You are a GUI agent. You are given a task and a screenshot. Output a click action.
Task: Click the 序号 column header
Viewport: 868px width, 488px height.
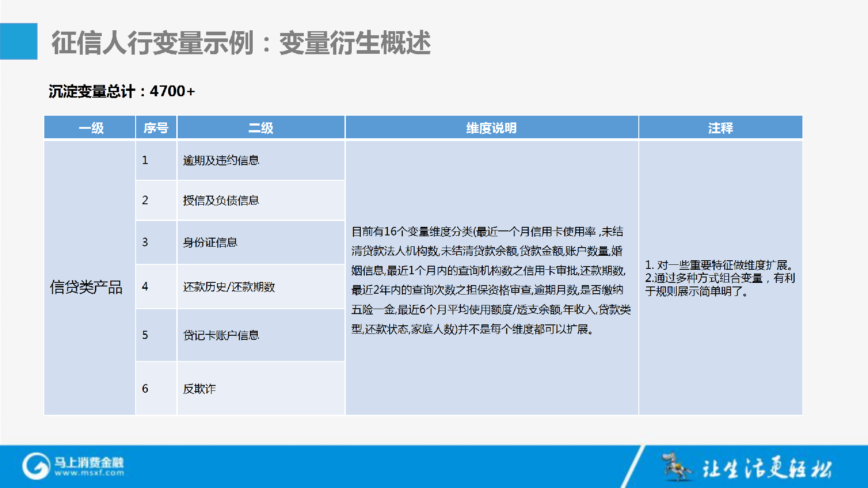(156, 127)
